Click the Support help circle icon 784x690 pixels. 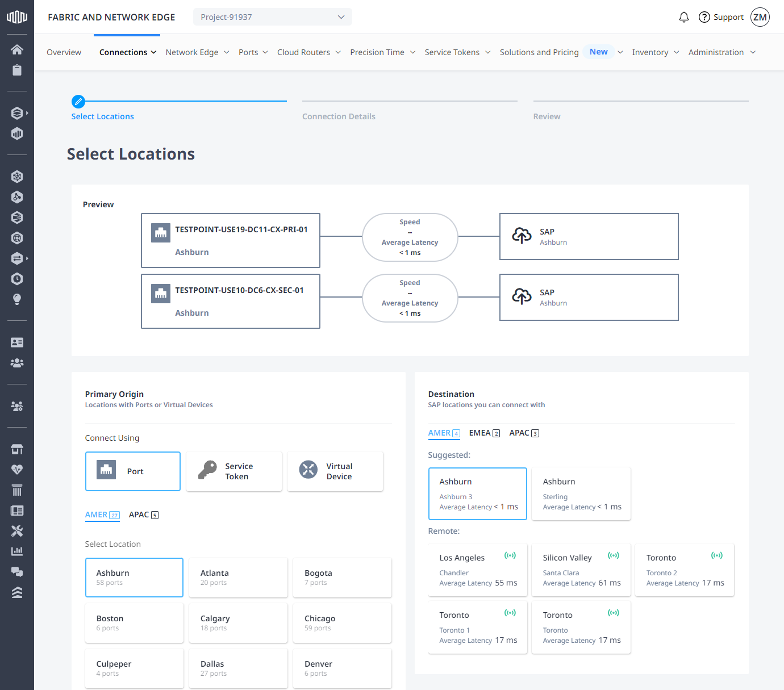pos(704,17)
